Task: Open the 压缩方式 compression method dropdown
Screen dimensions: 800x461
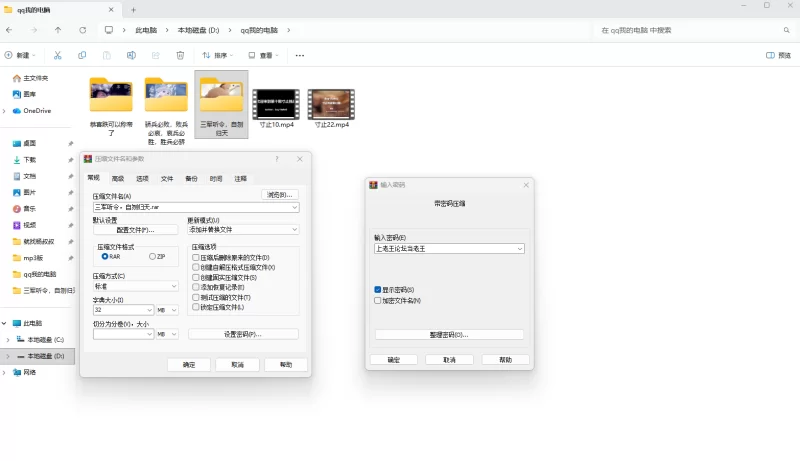Action: [x=174, y=286]
